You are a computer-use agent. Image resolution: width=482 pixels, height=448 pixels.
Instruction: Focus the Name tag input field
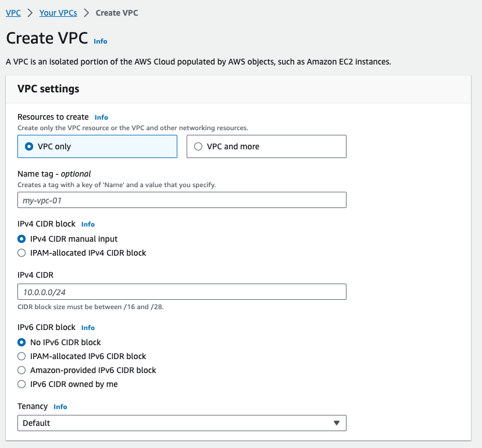[181, 200]
